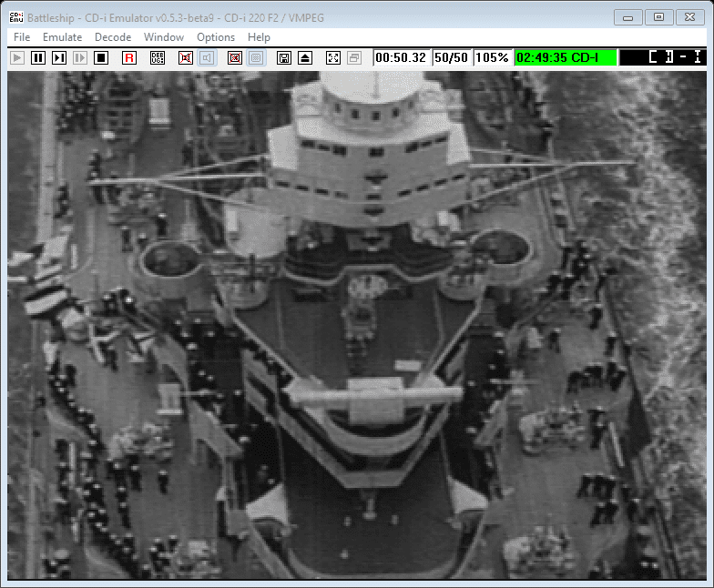
Task: Stop the emulation
Action: 101,57
